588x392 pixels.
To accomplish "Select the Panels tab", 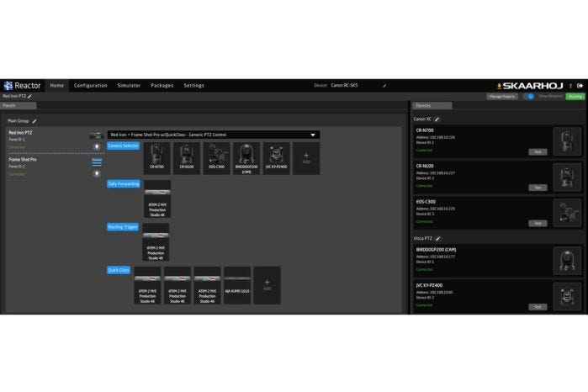I will [x=18, y=106].
